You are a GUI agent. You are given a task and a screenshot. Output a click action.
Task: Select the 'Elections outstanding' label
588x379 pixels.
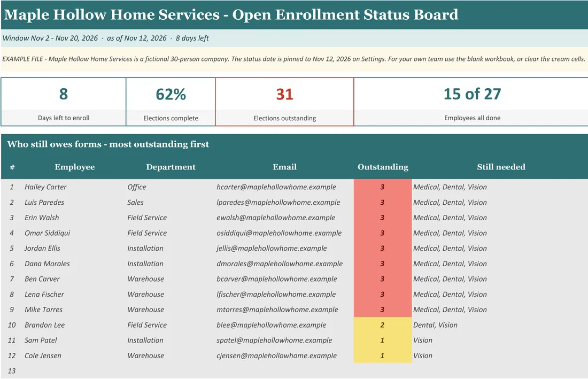[284, 118]
